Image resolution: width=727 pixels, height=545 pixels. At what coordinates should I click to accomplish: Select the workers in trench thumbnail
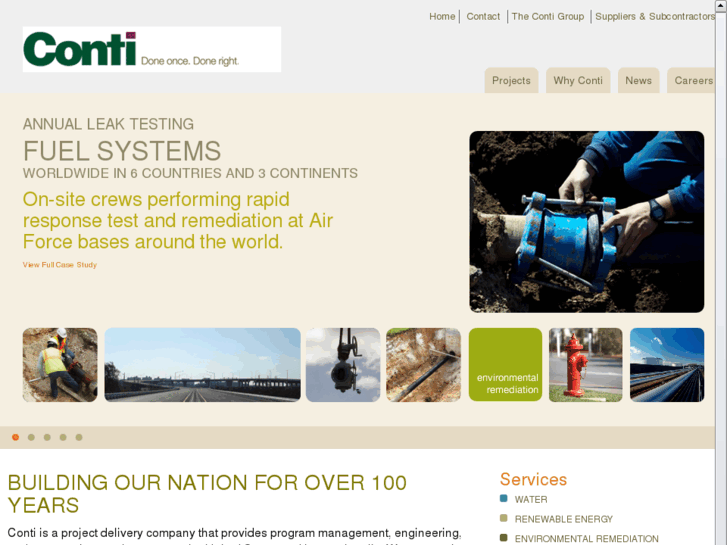(x=60, y=365)
